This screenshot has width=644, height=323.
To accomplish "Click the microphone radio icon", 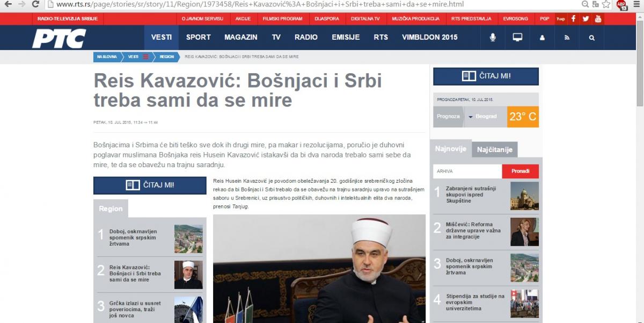I will coord(493,38).
